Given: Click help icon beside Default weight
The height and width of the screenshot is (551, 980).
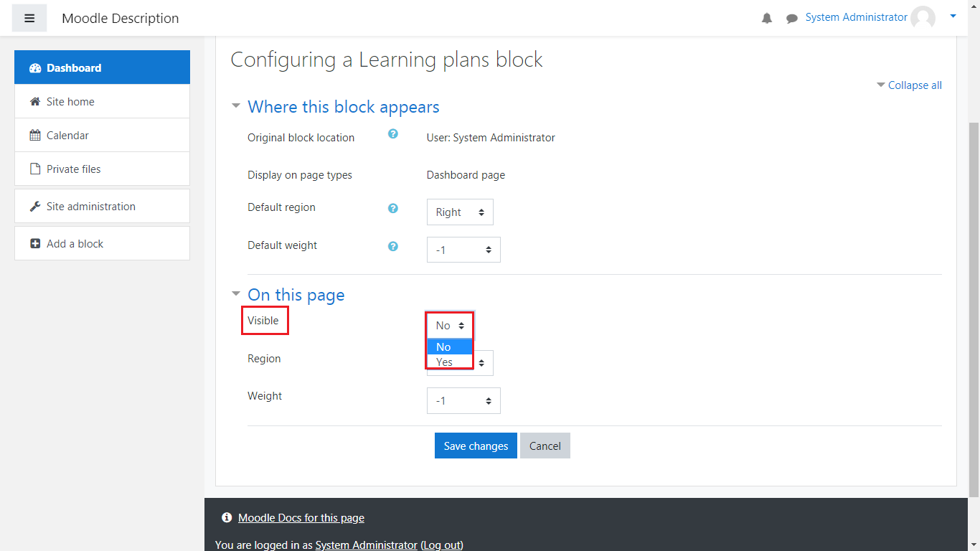Looking at the screenshot, I should [x=393, y=246].
